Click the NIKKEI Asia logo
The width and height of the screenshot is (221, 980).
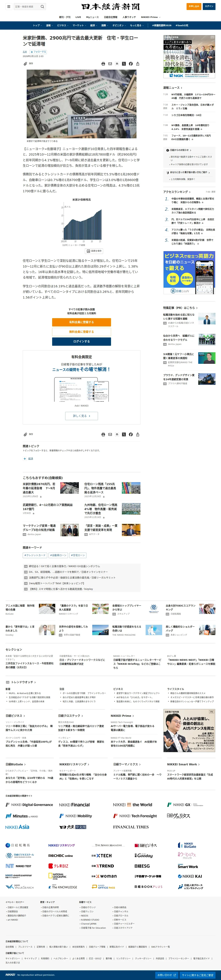(x=17, y=827)
